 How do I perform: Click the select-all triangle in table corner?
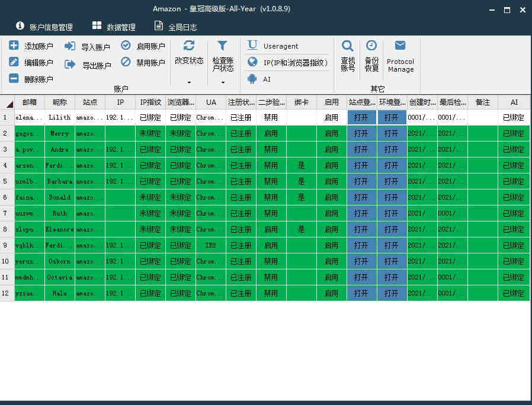point(9,104)
